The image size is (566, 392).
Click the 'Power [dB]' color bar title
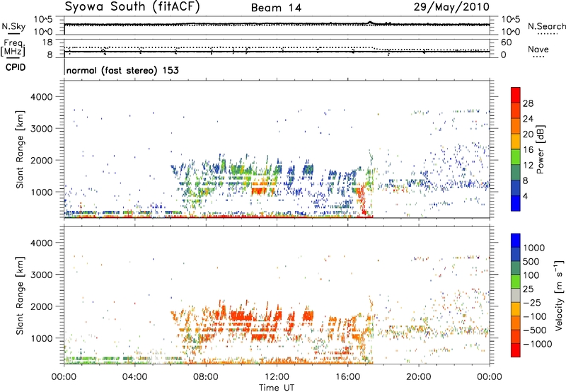coord(540,150)
